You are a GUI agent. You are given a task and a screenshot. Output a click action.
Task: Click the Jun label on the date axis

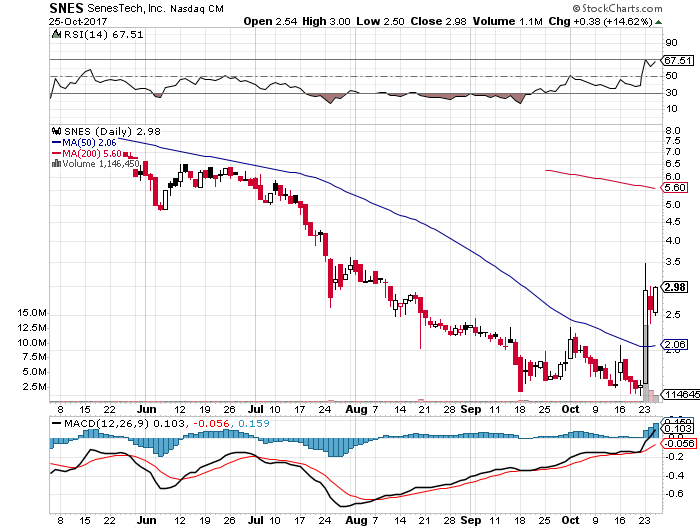click(147, 408)
